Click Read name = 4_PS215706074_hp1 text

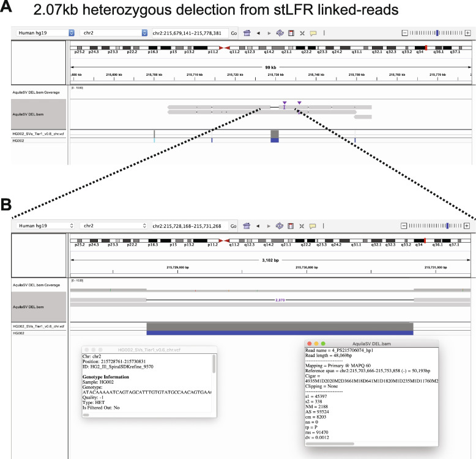[x=339, y=350]
